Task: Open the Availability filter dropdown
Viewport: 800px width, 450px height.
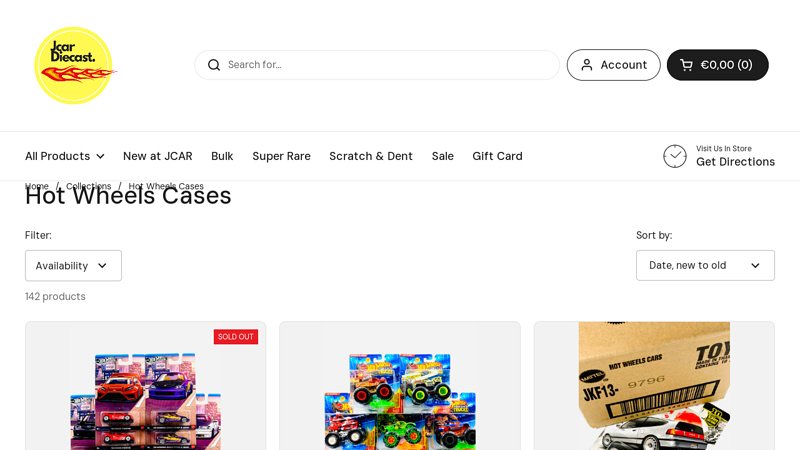Action: [73, 266]
